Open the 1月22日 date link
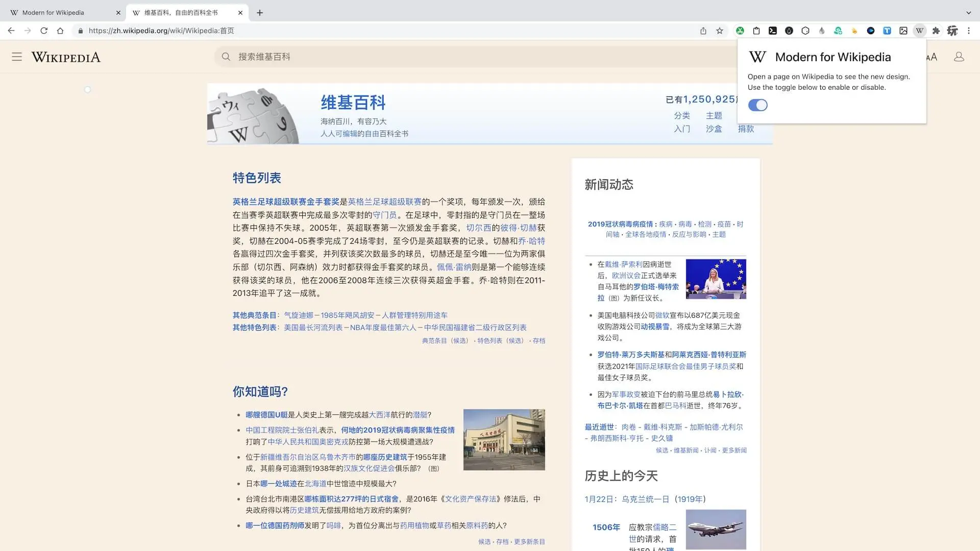This screenshot has height=551, width=980. click(598, 499)
